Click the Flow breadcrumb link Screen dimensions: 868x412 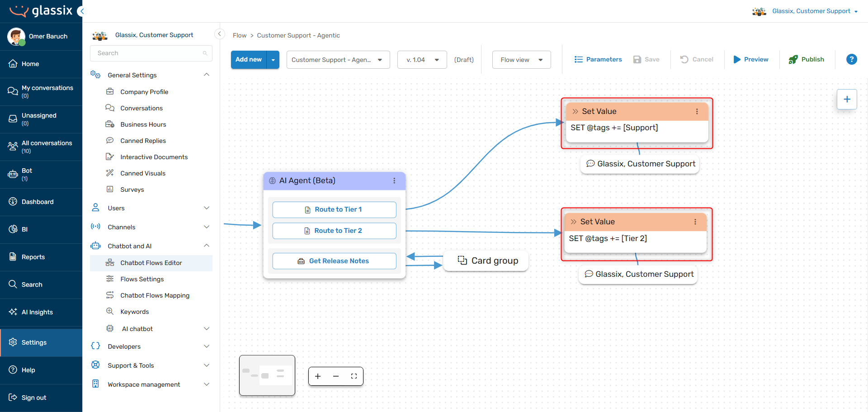240,35
